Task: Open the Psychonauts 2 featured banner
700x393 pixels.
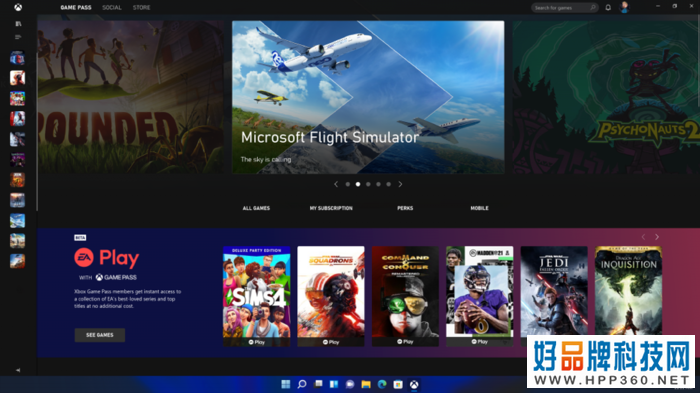Action: pyautogui.click(x=606, y=97)
